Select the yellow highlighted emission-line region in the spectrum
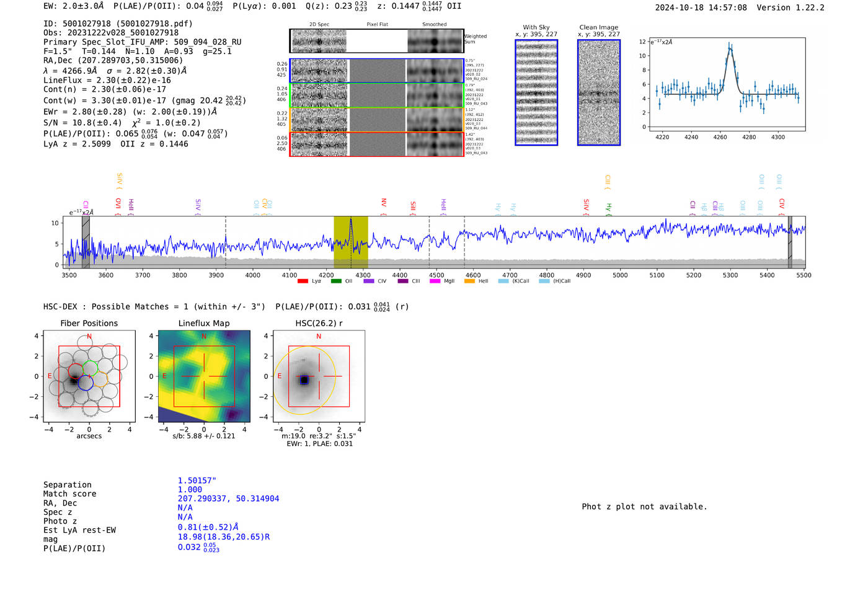Image resolution: width=868 pixels, height=591 pixels. [351, 242]
